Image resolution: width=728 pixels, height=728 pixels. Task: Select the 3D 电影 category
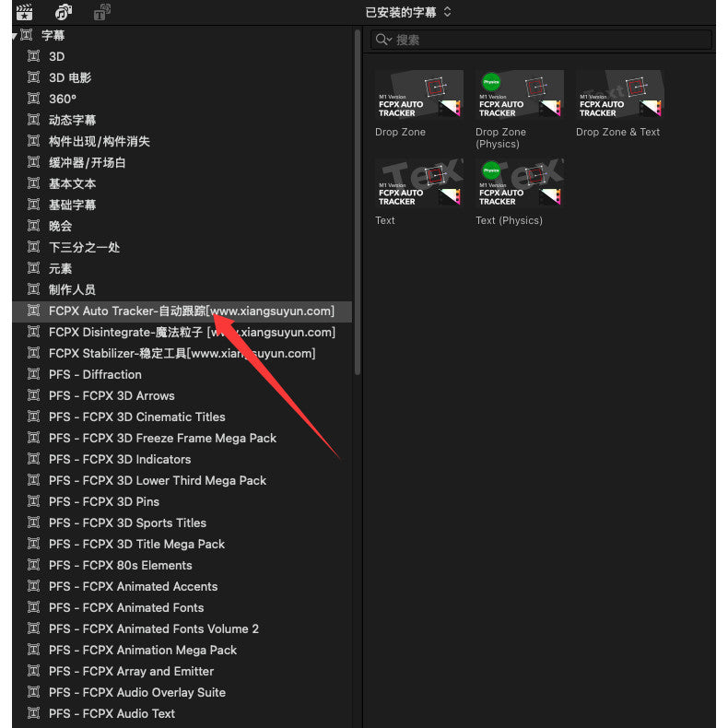[x=182, y=77]
